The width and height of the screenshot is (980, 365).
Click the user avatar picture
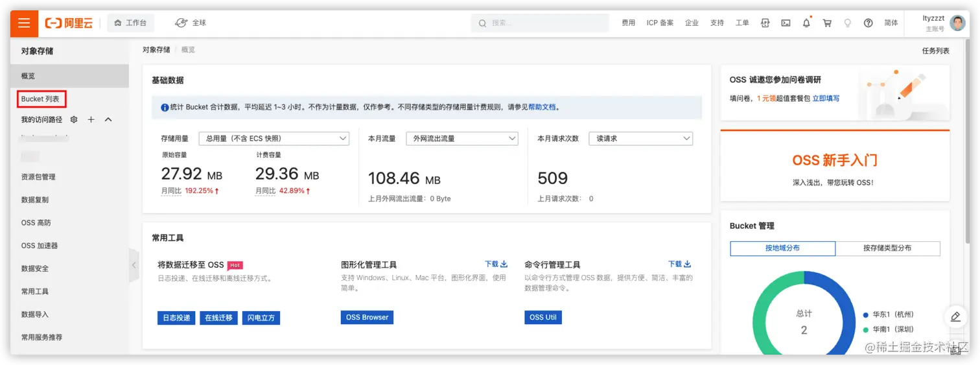[x=957, y=23]
